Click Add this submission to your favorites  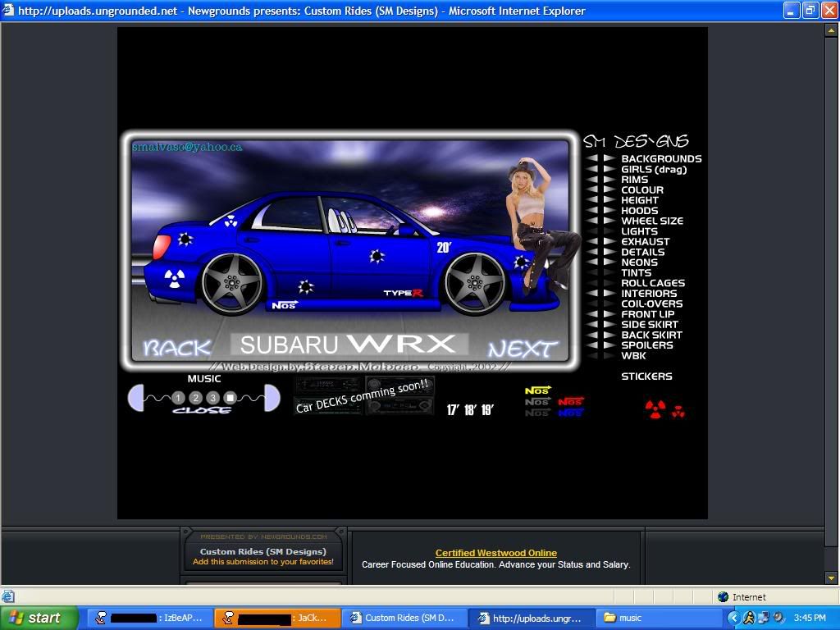coord(263,562)
